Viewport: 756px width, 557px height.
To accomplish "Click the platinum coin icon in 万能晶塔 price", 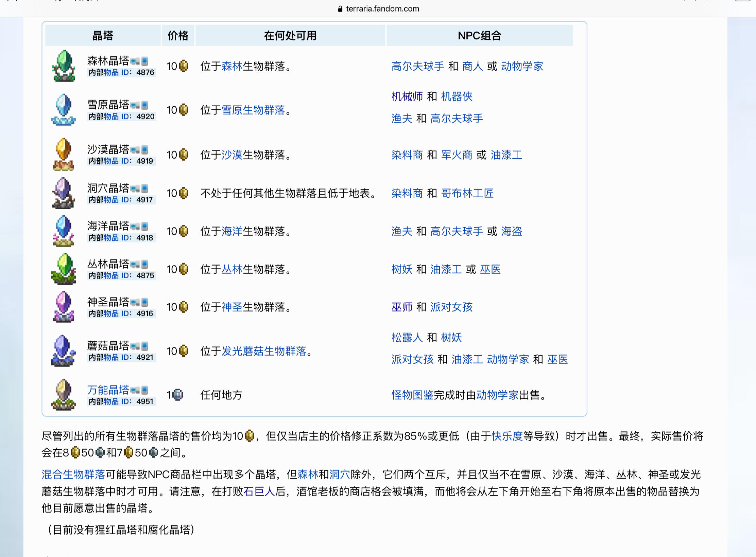I will (177, 395).
